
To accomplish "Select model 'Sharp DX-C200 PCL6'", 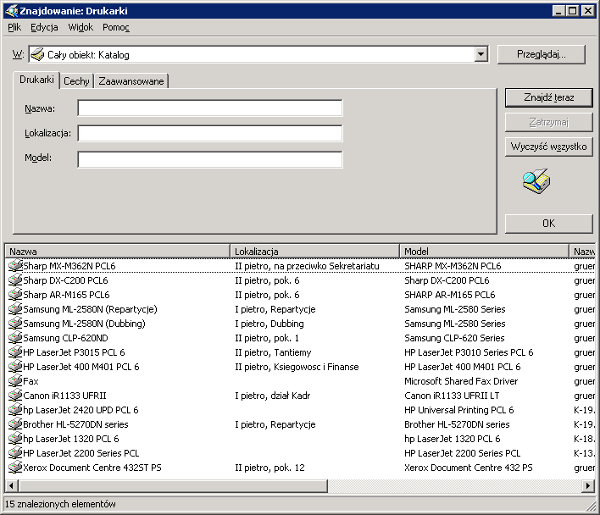I will point(447,280).
